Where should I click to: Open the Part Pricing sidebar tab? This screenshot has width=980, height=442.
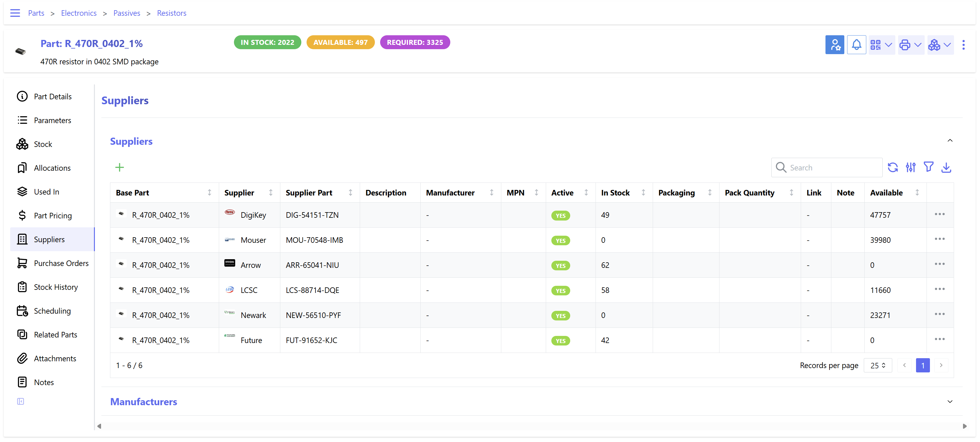click(x=53, y=216)
